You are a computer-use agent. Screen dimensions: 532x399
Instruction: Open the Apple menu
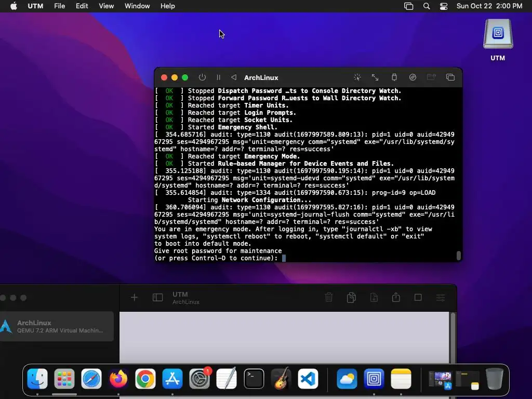tap(14, 6)
